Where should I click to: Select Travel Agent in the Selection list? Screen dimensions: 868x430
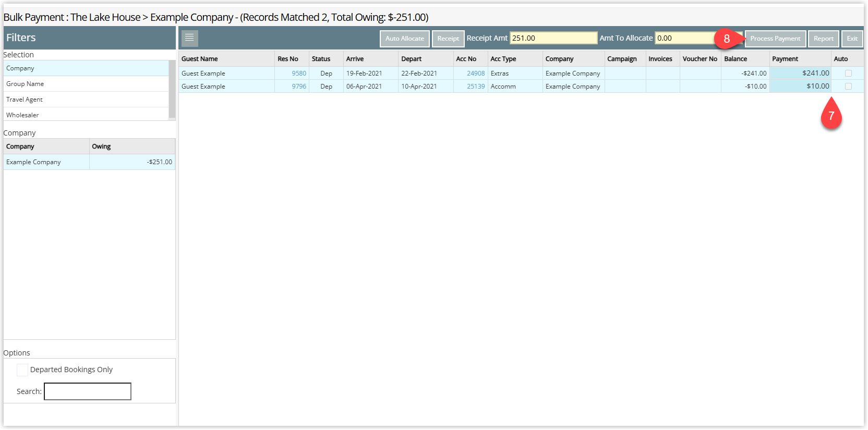tap(86, 100)
